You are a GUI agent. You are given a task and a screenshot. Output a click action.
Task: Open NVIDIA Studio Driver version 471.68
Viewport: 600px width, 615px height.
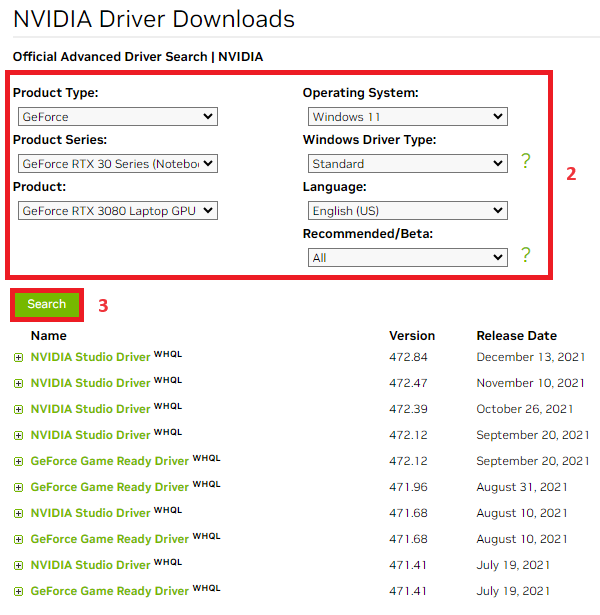pyautogui.click(x=90, y=513)
